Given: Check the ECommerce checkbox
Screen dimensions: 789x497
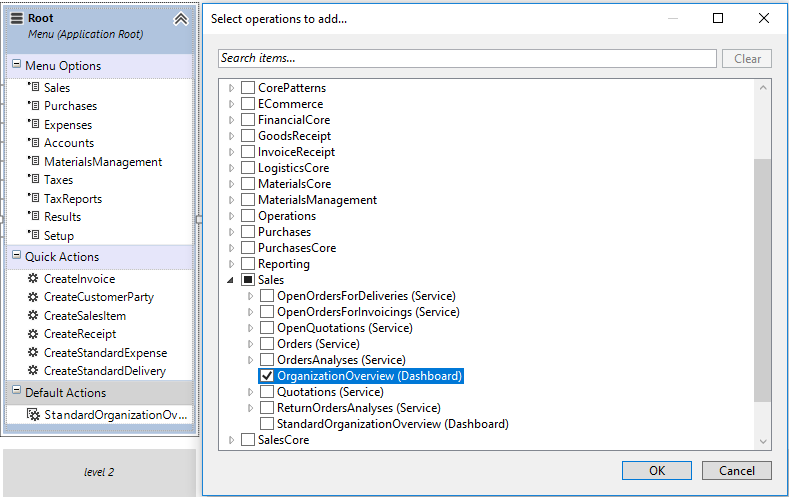Looking at the screenshot, I should pos(248,104).
